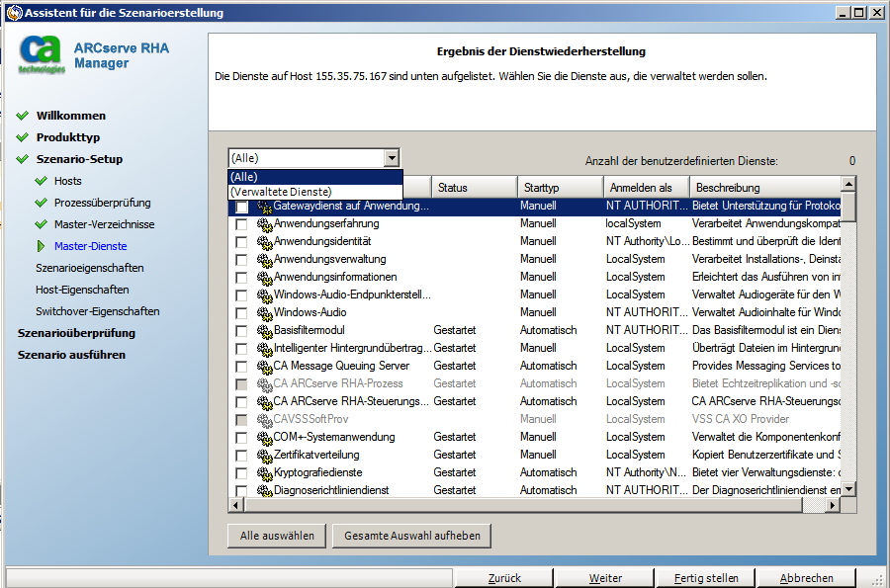Sort the list by the Starttyp column header
This screenshot has height=588, width=890.
pos(559,188)
